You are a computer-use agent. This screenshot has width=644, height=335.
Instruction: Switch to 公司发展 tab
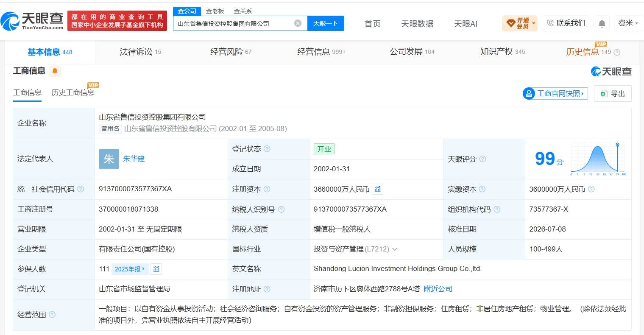point(412,52)
